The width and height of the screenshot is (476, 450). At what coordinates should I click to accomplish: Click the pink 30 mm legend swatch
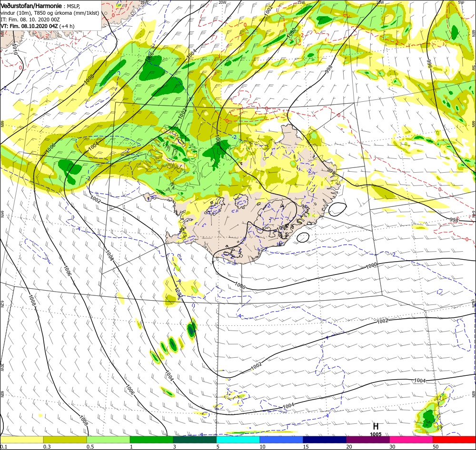coord(411,440)
